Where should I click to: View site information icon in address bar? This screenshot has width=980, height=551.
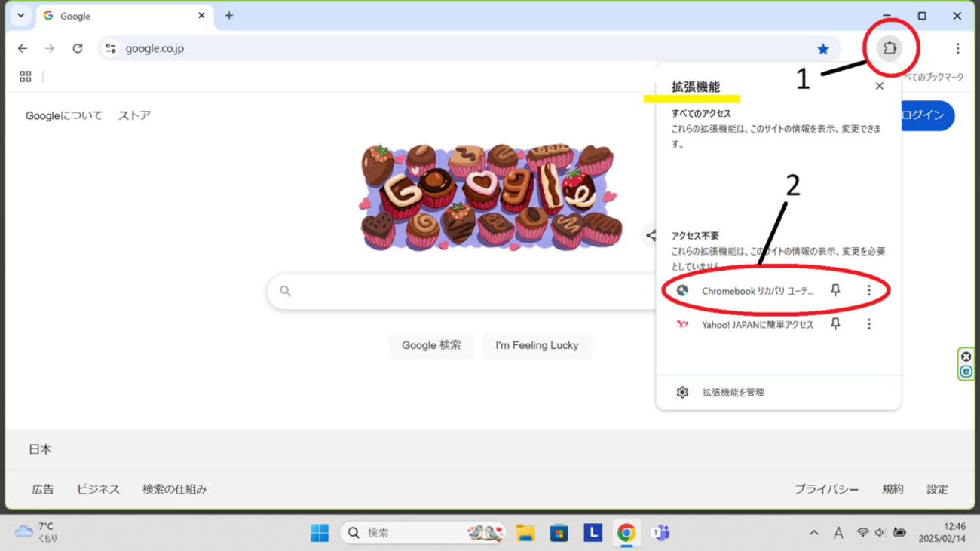(111, 48)
